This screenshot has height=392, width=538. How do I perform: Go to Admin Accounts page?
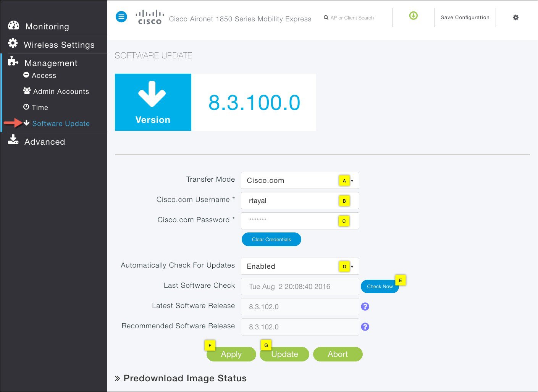61,92
